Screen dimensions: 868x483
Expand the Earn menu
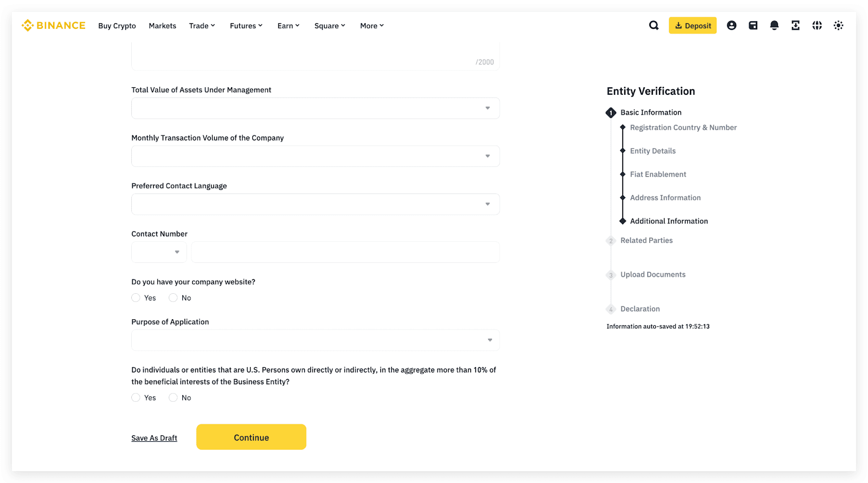tap(289, 25)
